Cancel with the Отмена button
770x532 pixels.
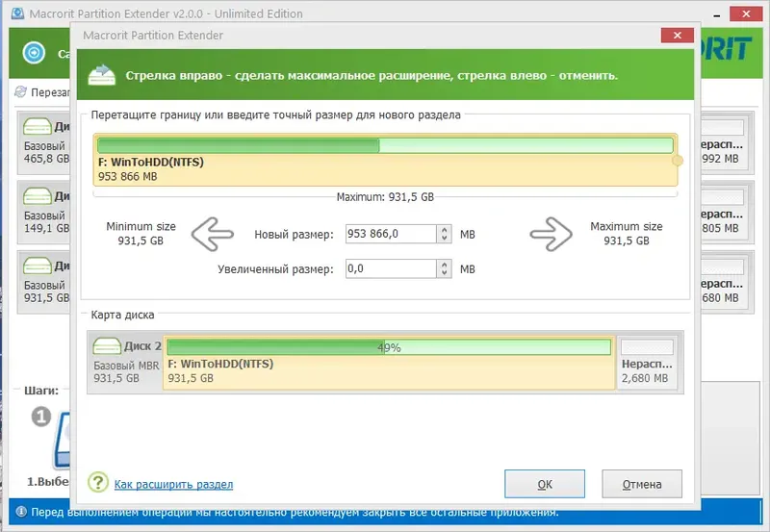[642, 484]
